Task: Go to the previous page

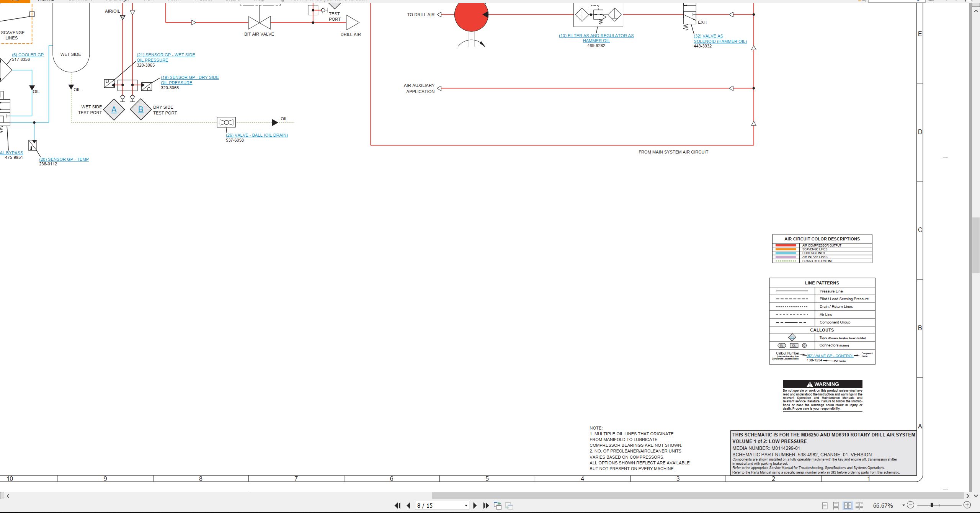Action: (408, 506)
